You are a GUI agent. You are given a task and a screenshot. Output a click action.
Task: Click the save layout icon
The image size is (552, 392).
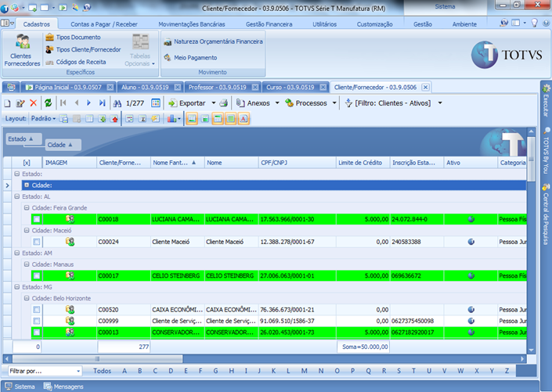click(x=63, y=119)
